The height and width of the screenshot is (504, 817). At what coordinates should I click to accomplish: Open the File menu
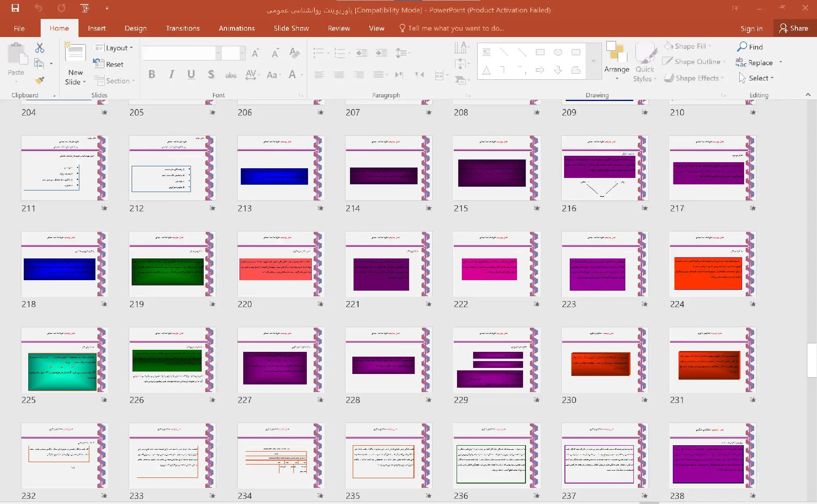pyautogui.click(x=19, y=28)
